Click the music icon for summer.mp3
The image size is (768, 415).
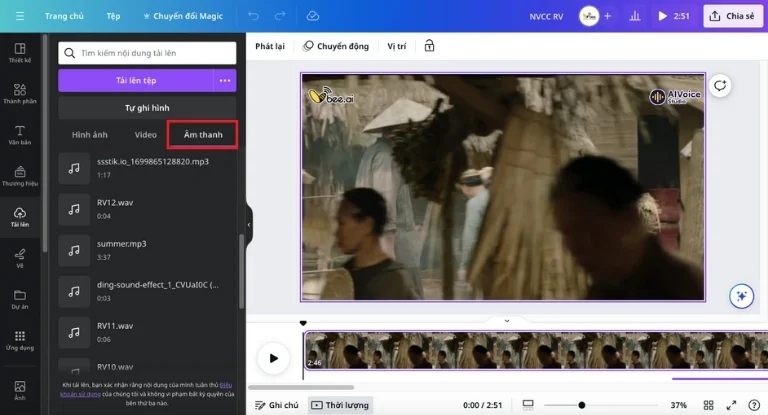click(74, 250)
